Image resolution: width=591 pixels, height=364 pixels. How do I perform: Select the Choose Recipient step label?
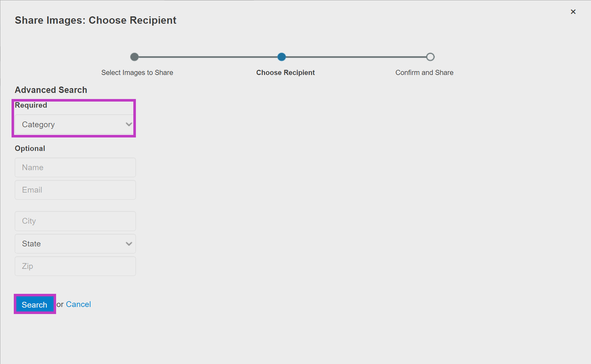point(285,73)
